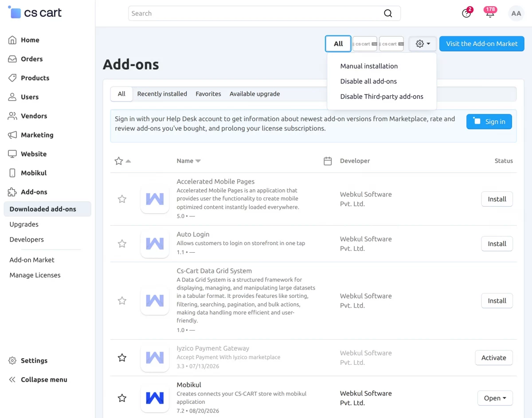Click Visit the Add-on Market button
The height and width of the screenshot is (418, 532).
point(482,44)
